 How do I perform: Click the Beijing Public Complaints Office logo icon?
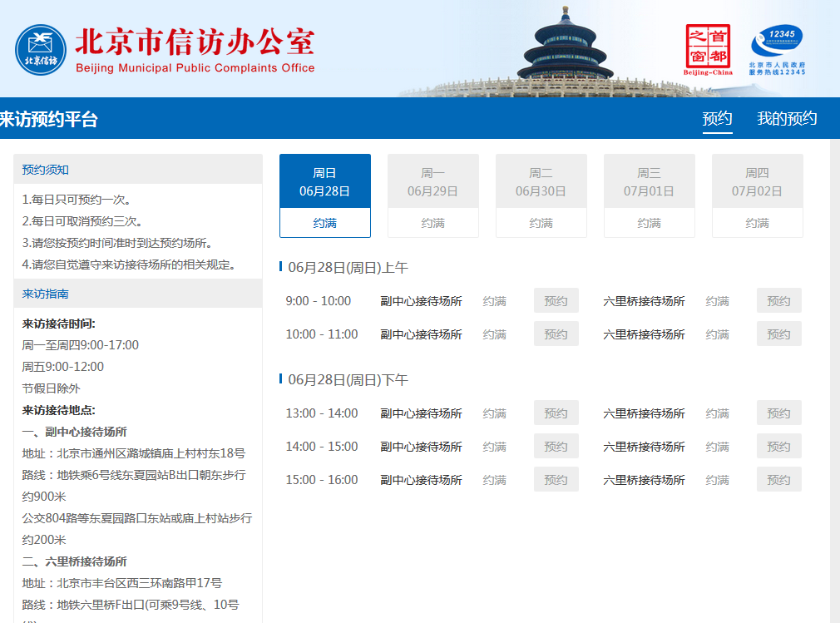(x=41, y=49)
